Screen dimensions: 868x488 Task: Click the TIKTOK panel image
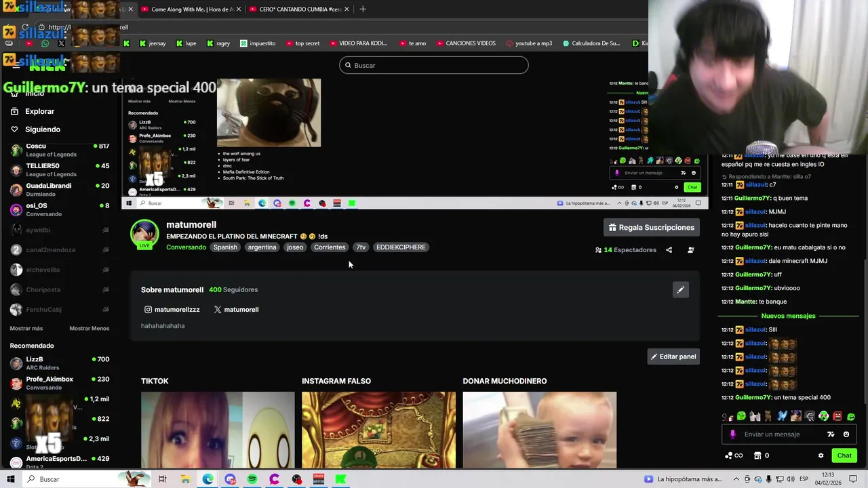[x=218, y=430]
